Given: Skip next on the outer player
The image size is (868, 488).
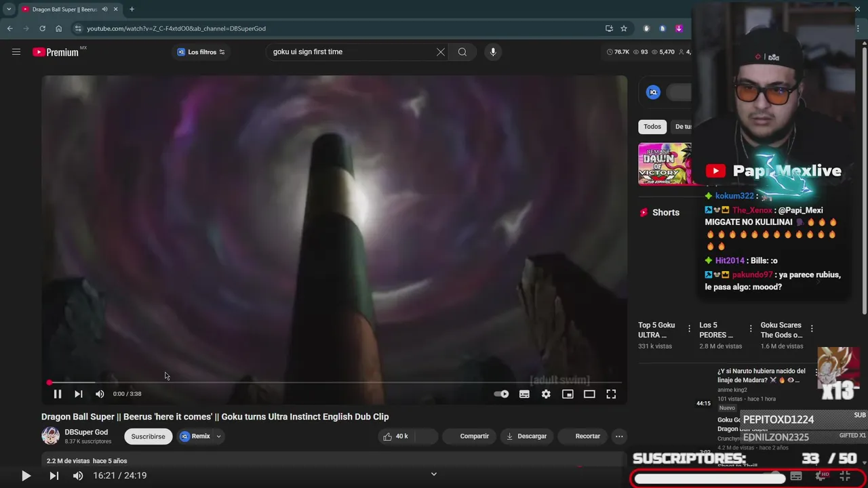Looking at the screenshot, I should tap(54, 476).
